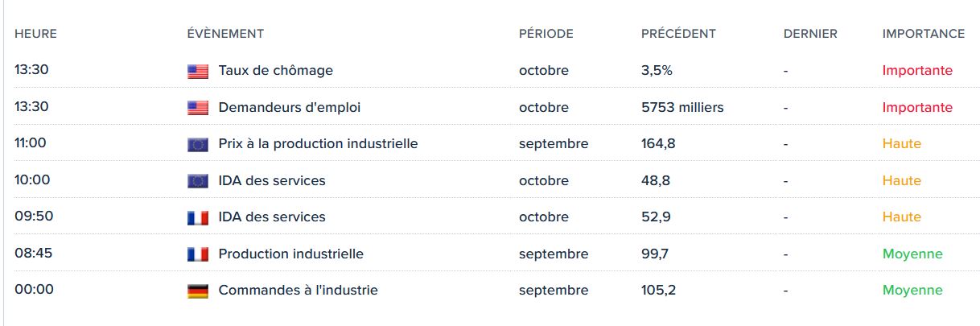Click the French flag beside Production industrielle
This screenshot has height=326, width=980.
pos(197,254)
